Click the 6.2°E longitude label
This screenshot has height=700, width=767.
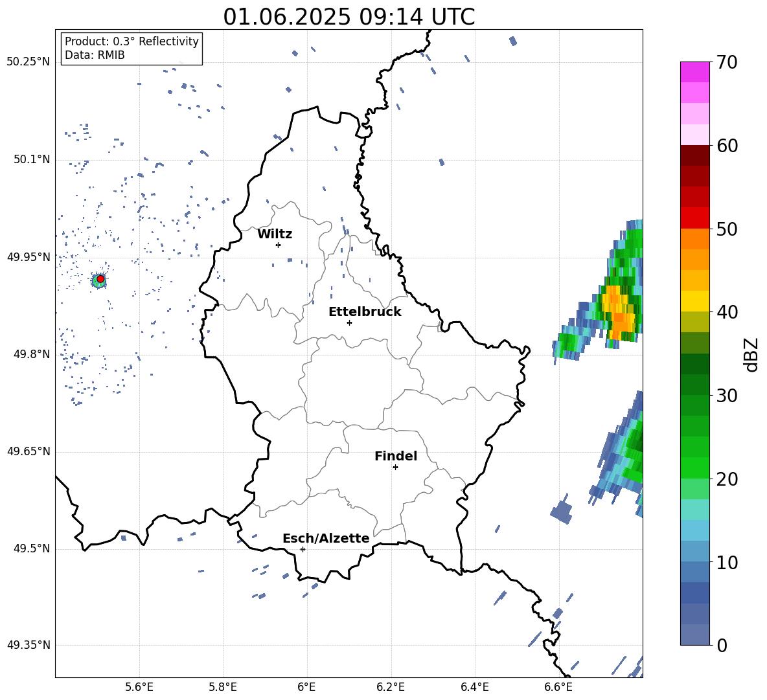point(391,687)
